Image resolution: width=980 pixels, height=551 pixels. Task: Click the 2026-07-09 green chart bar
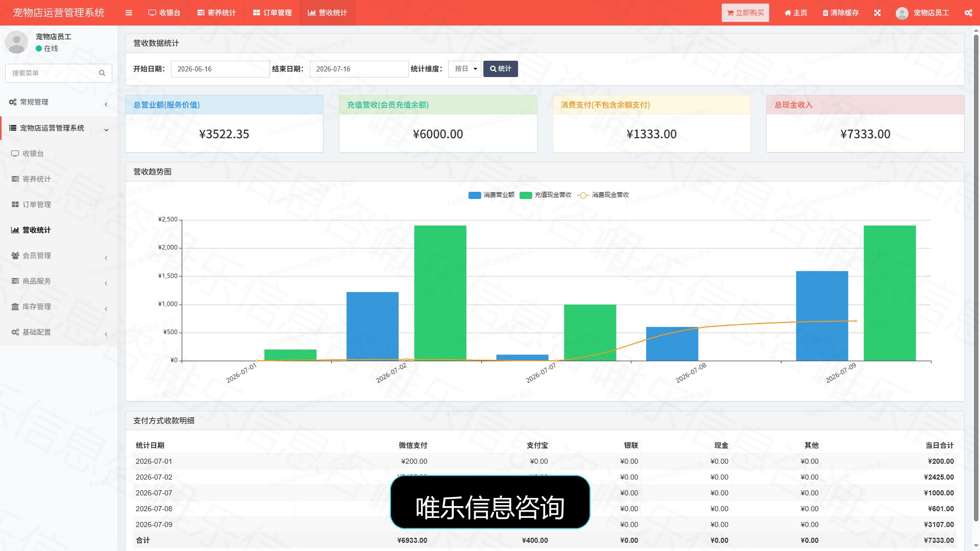tap(890, 293)
